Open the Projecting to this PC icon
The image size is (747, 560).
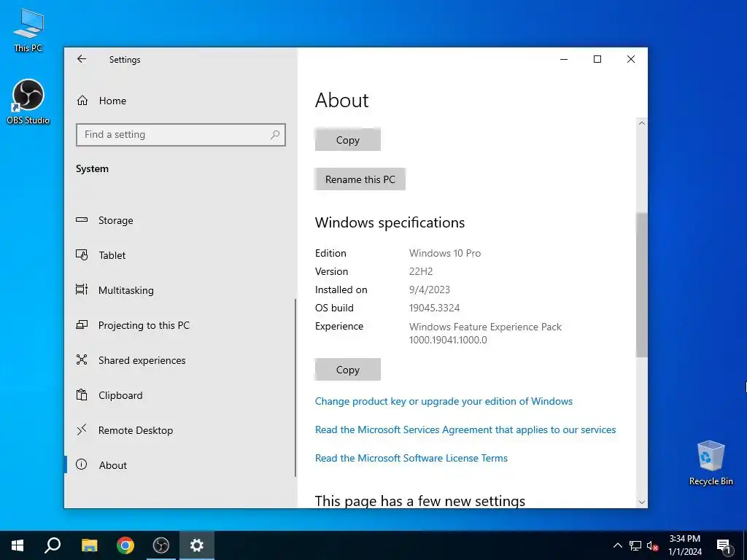82,325
